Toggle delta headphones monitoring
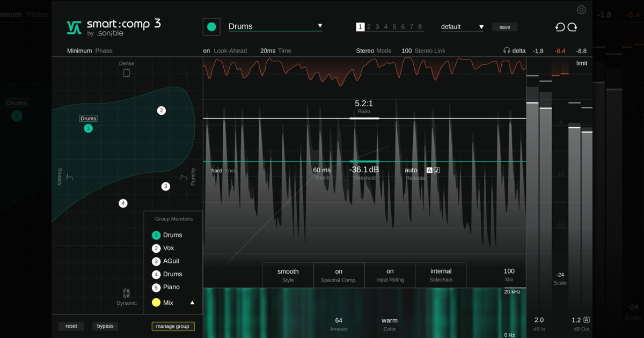The image size is (644, 338). click(x=506, y=51)
